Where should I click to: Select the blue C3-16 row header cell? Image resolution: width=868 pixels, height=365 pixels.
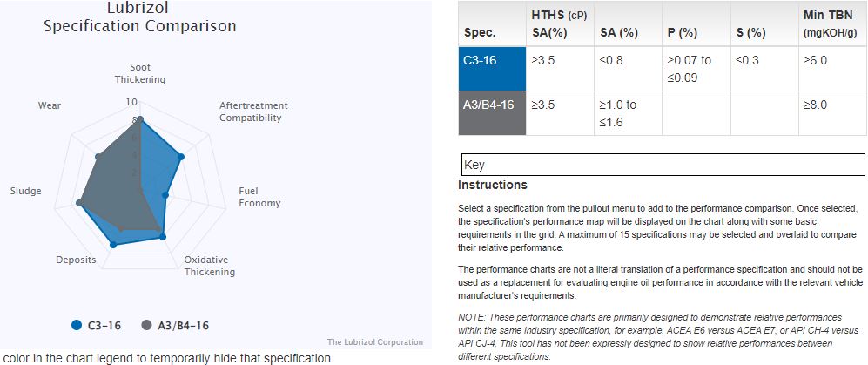(493, 69)
